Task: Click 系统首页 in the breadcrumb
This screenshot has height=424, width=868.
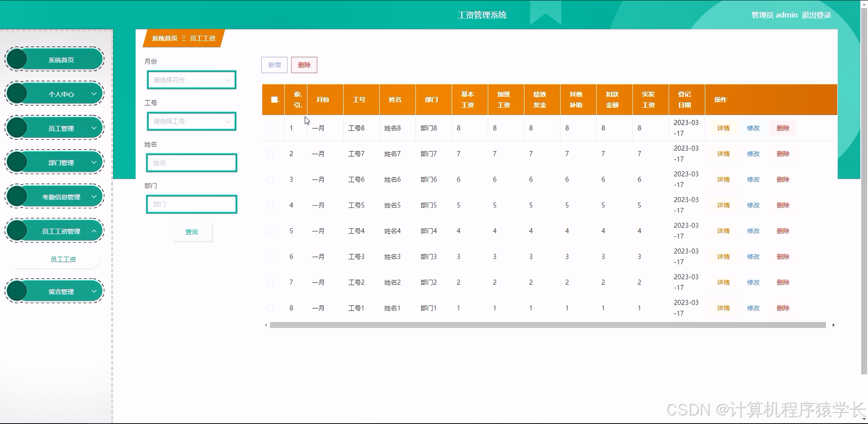Action: click(x=165, y=38)
